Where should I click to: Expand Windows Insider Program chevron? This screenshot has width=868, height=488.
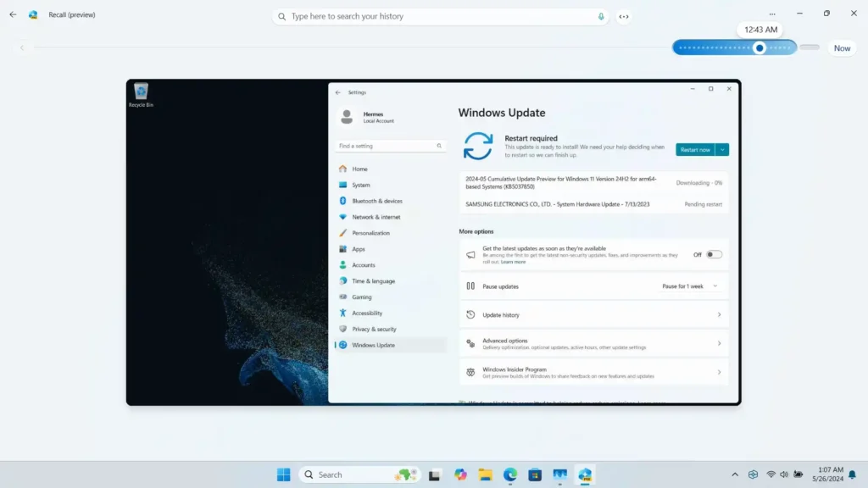(719, 373)
